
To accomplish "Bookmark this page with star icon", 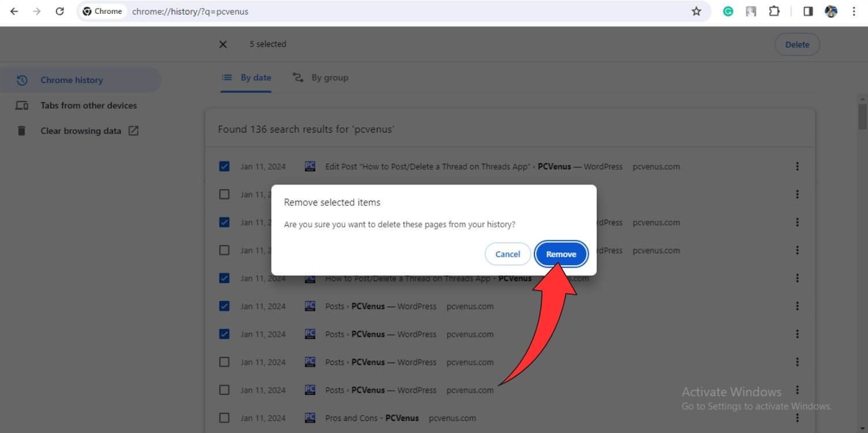I will point(696,12).
